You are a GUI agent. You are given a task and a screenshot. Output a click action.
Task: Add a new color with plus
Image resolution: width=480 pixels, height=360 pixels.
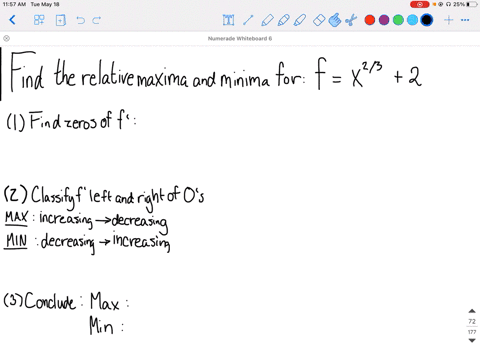(449, 20)
